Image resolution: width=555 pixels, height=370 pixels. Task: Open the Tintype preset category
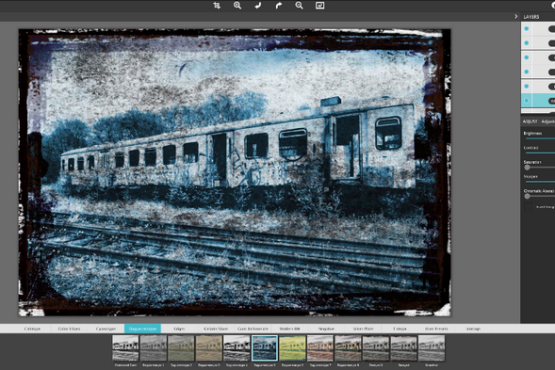pyautogui.click(x=400, y=329)
